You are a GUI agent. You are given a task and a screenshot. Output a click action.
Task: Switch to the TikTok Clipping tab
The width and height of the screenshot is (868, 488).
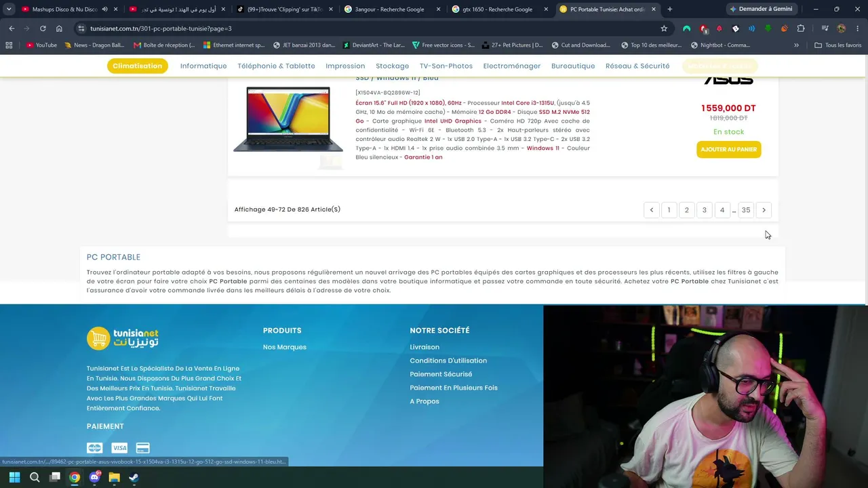click(x=285, y=9)
